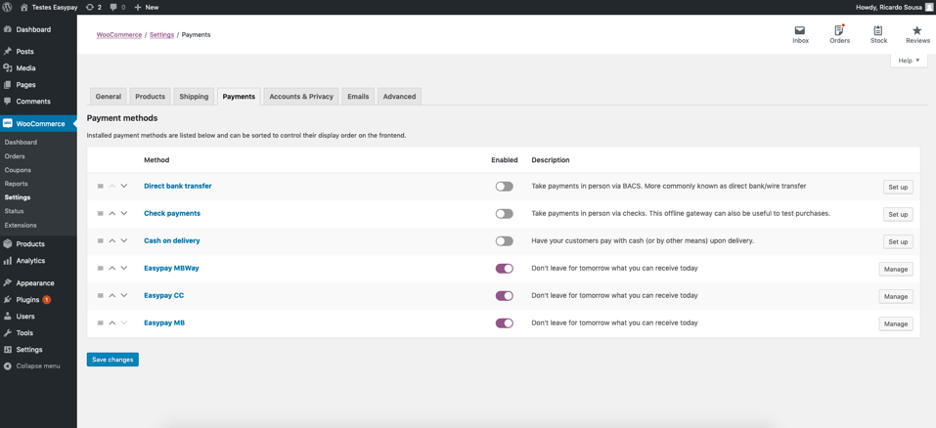Open Products in the sidebar

[38, 244]
